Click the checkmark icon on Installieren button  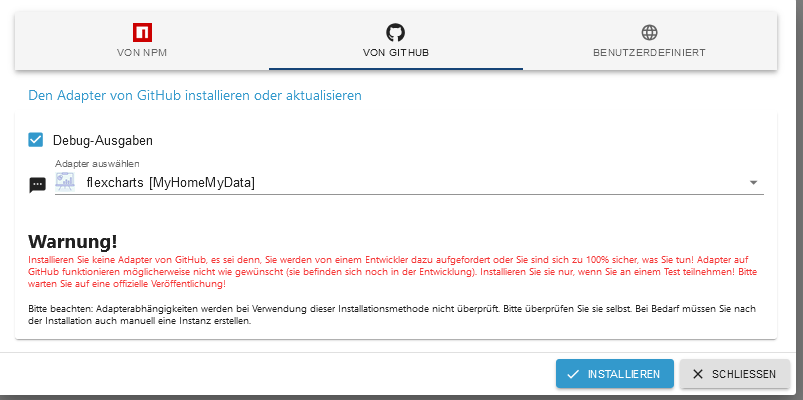click(573, 374)
